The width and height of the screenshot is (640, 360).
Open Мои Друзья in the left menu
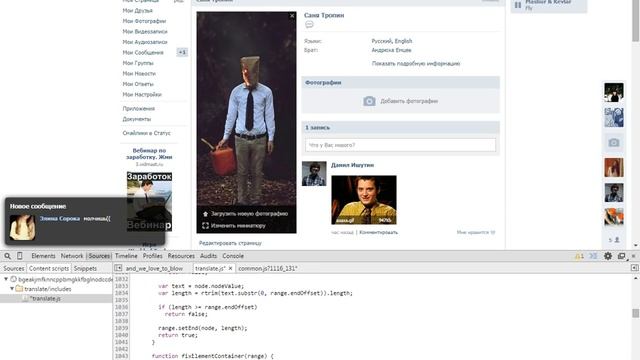pos(138,11)
